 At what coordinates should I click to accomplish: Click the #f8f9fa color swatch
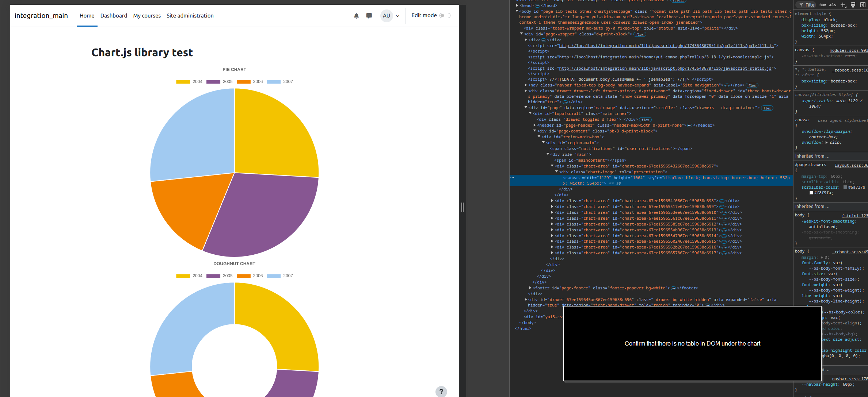pyautogui.click(x=811, y=193)
